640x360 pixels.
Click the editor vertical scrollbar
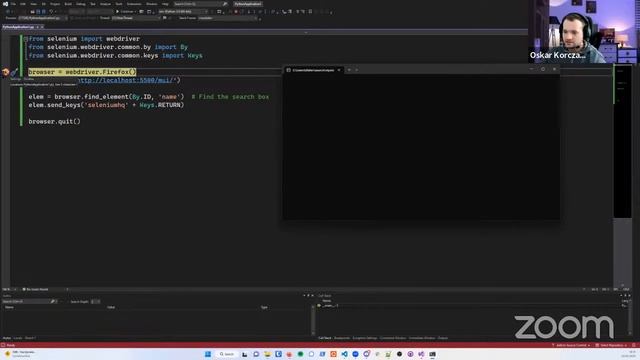click(x=622, y=176)
